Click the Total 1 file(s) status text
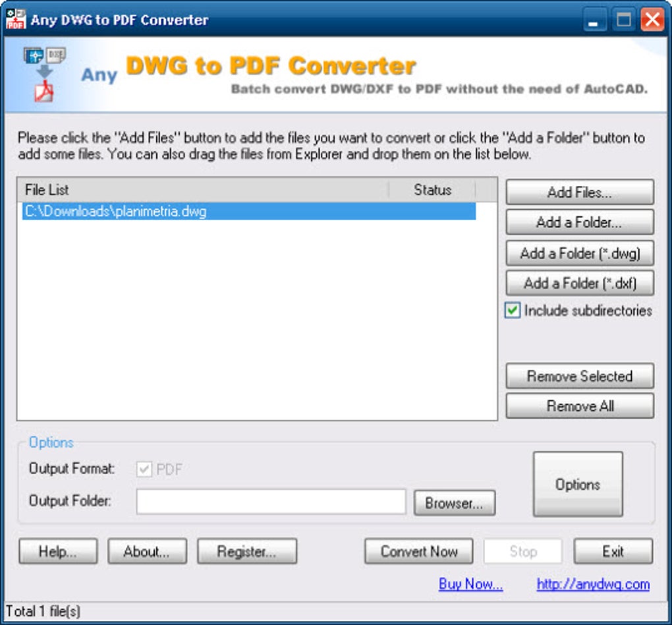672x625 pixels. click(x=43, y=611)
